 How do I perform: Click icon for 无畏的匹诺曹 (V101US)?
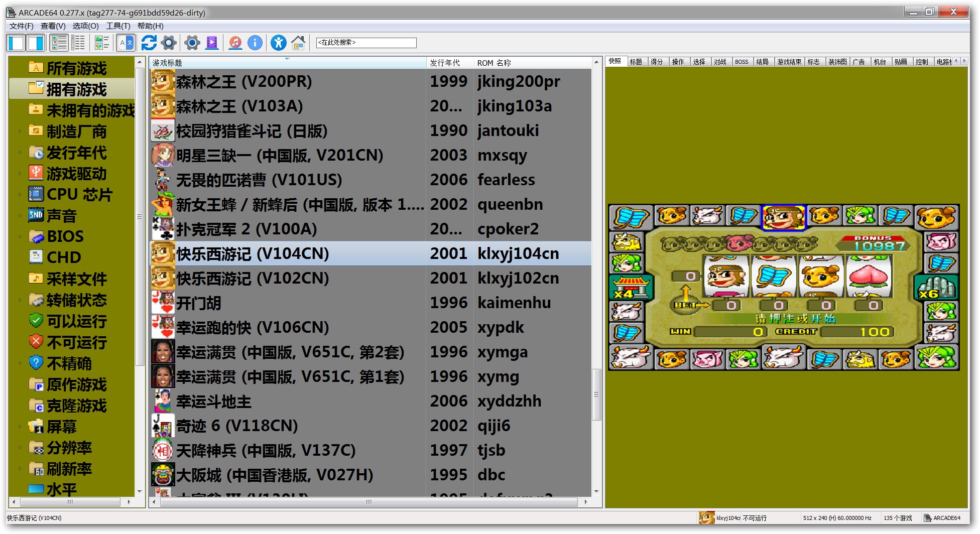[163, 180]
